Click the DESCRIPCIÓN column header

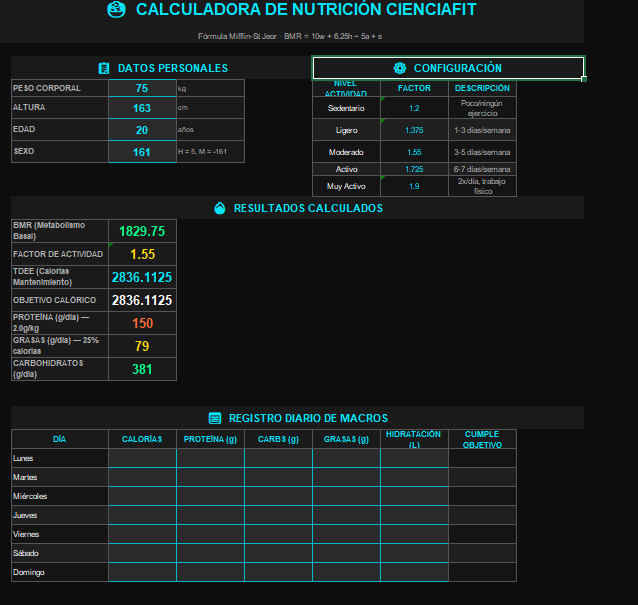(x=482, y=88)
